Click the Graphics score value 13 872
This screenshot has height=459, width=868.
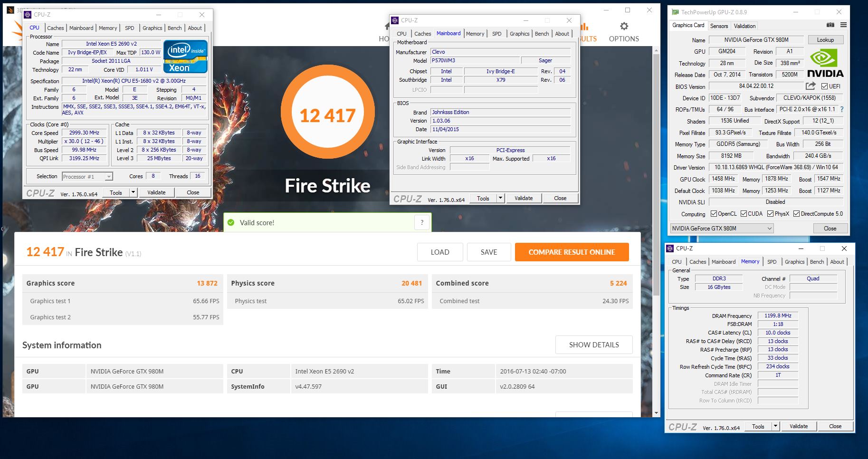(207, 283)
